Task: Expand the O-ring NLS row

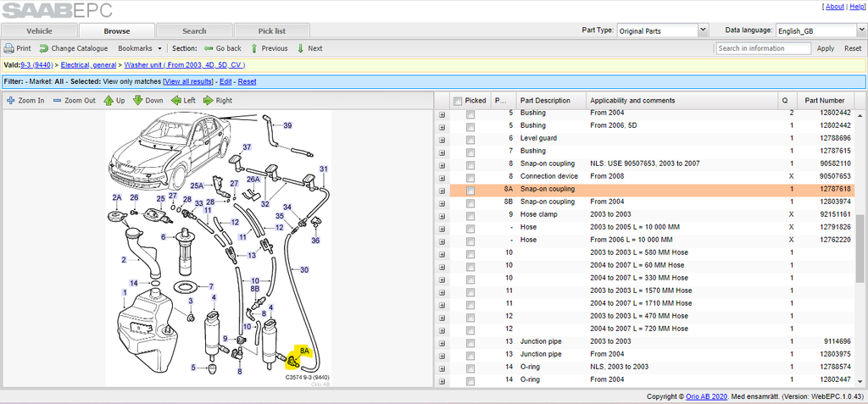Action: 442,369
